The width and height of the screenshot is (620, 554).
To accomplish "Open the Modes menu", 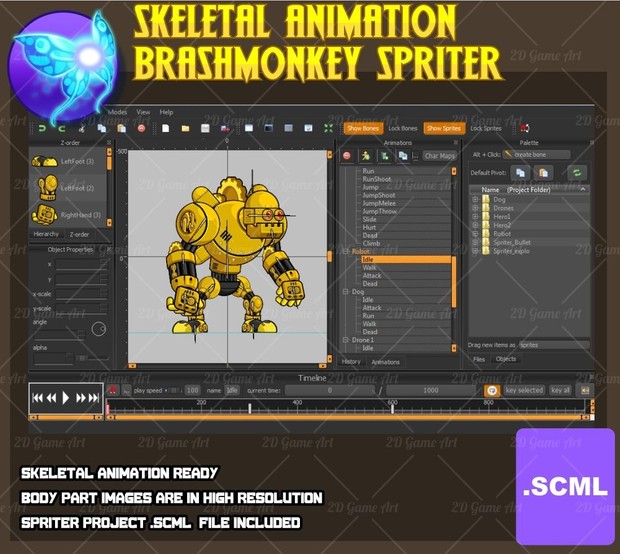I will [x=117, y=112].
